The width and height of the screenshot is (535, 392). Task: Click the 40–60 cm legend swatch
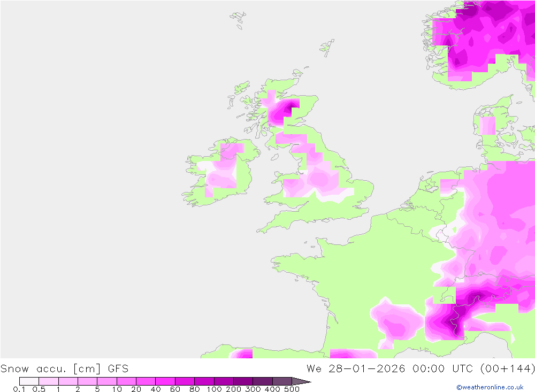165,381
